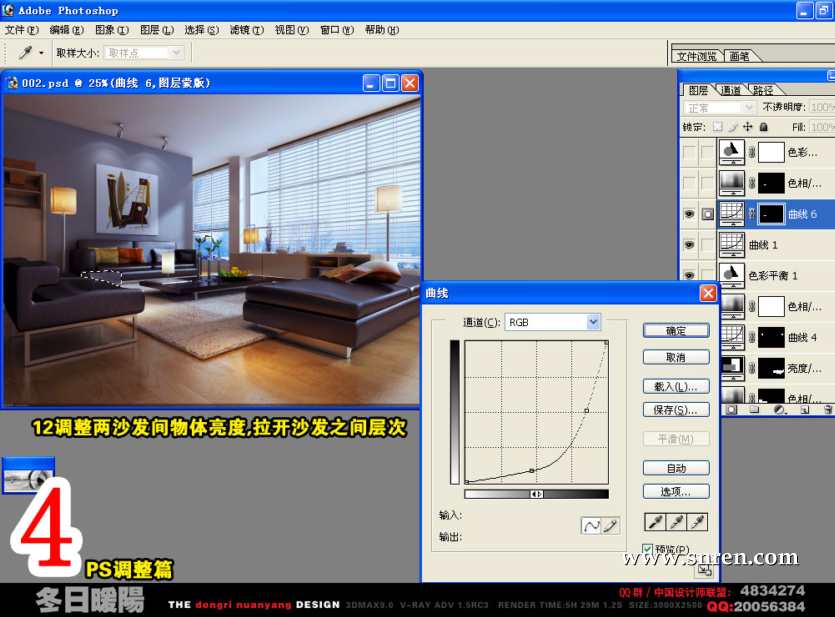This screenshot has height=617, width=835.
Task: Pick the white point eyedropper in Curves
Action: click(x=697, y=522)
